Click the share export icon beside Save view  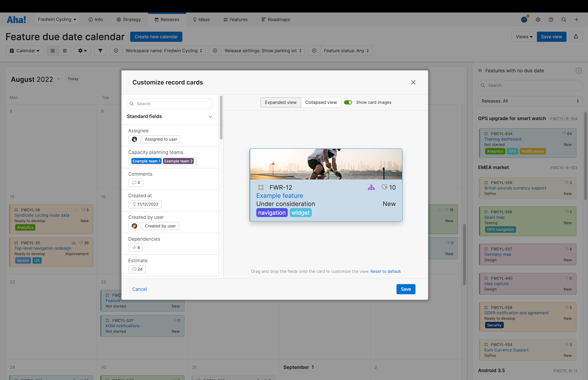point(576,37)
